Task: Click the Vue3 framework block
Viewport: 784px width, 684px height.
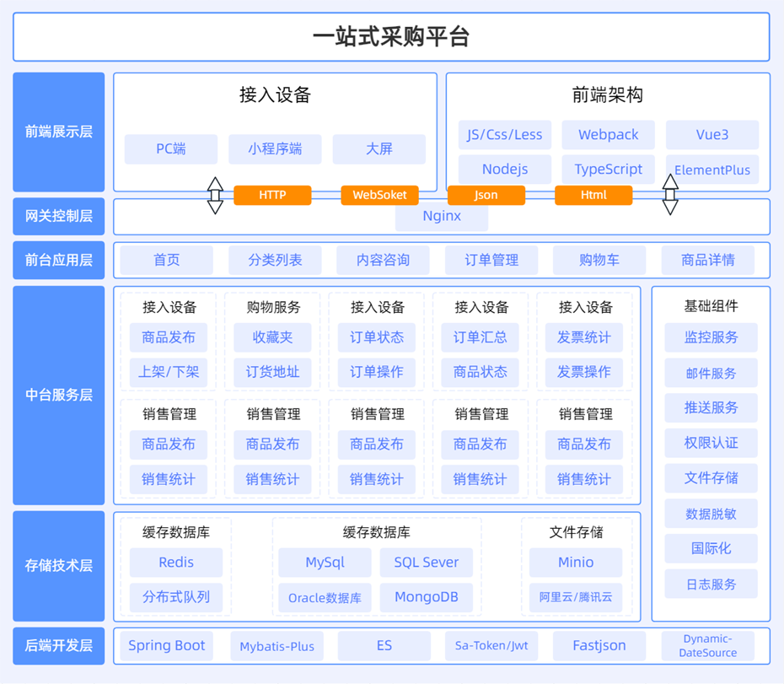Action: 712,135
